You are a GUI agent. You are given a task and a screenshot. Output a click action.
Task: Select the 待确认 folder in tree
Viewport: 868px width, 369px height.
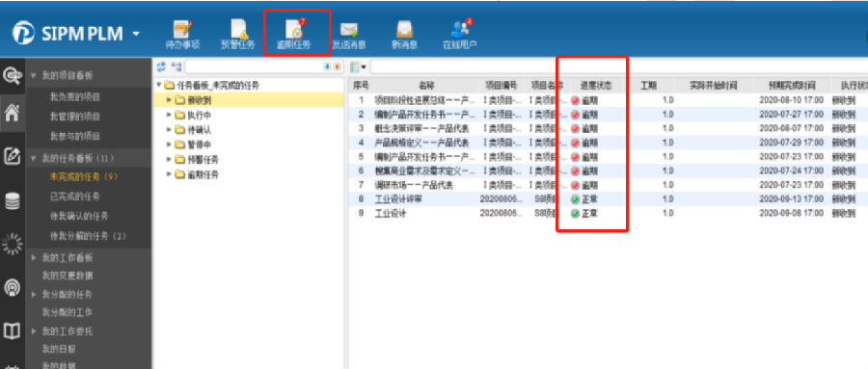[x=200, y=130]
